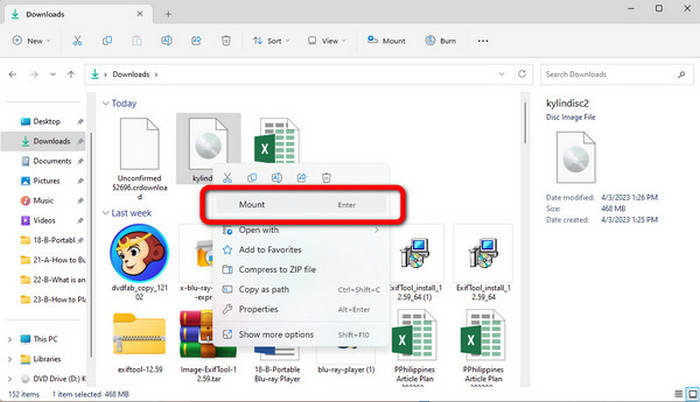Click Downloads in the address bar
Image resolution: width=700 pixels, height=402 pixels.
click(131, 74)
